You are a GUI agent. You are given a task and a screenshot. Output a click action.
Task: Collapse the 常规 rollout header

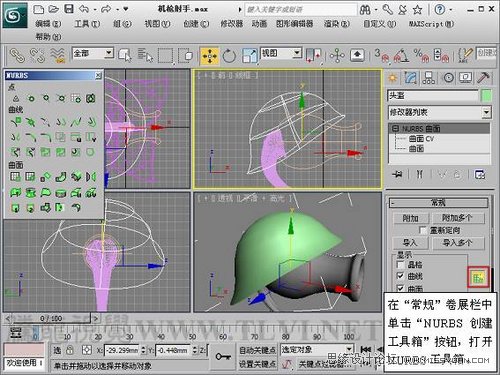439,203
